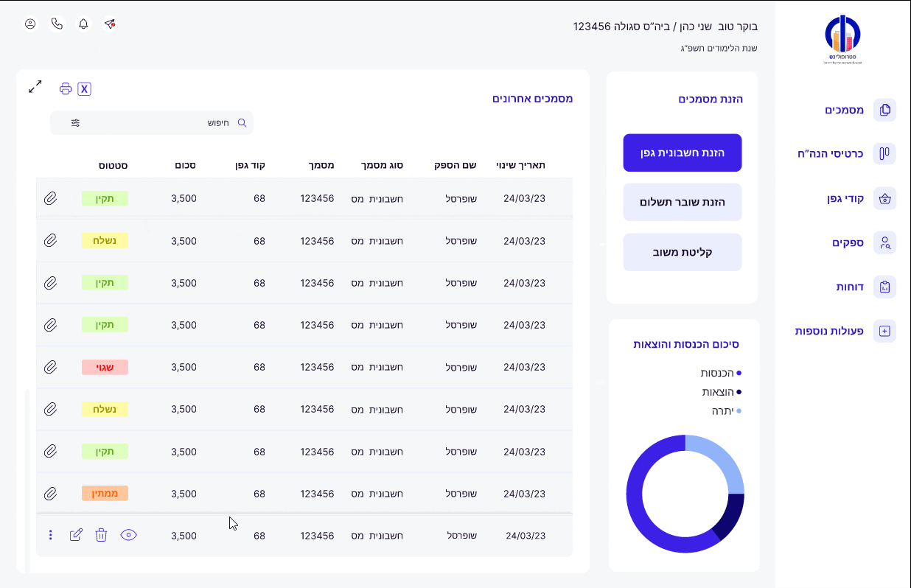This screenshot has width=911, height=588.
Task: Click into the חיפוש search field
Action: 162,123
